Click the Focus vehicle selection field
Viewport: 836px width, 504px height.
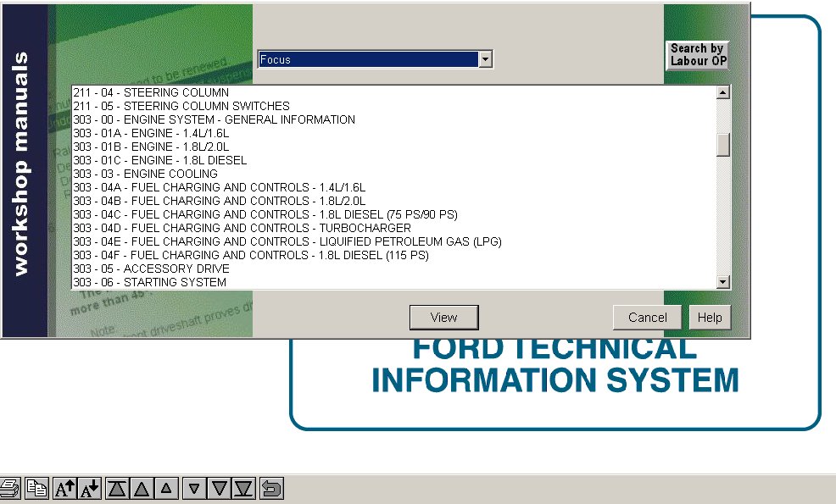click(368, 59)
